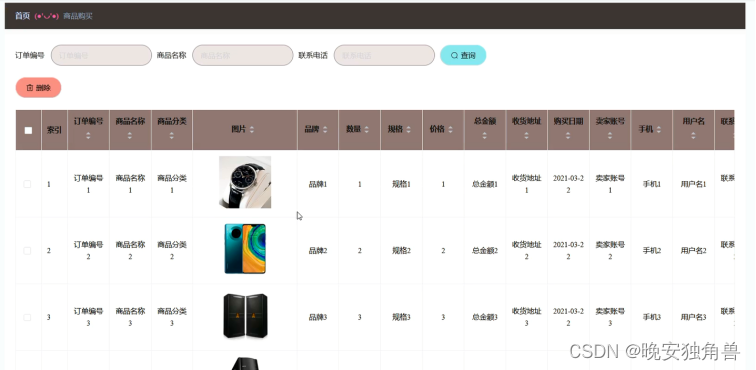The height and width of the screenshot is (370, 756).
Task: Click the 用户名1 cell
Action: coord(693,184)
